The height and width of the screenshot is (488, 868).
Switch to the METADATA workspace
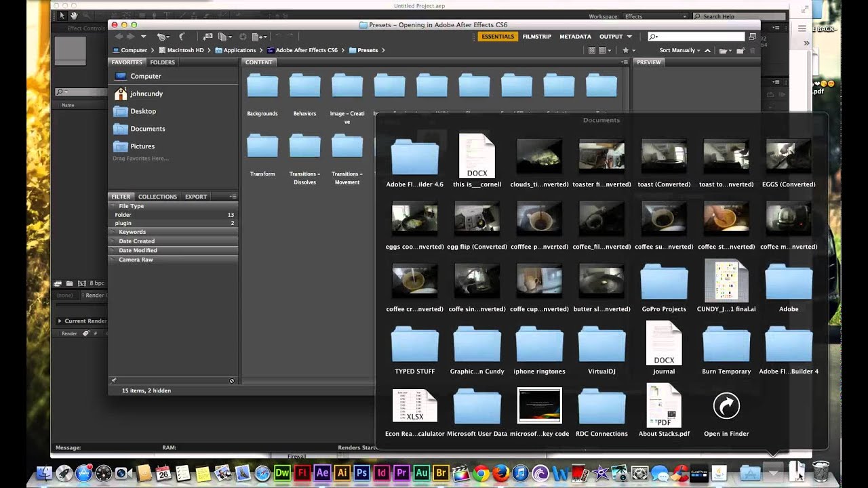tap(575, 37)
